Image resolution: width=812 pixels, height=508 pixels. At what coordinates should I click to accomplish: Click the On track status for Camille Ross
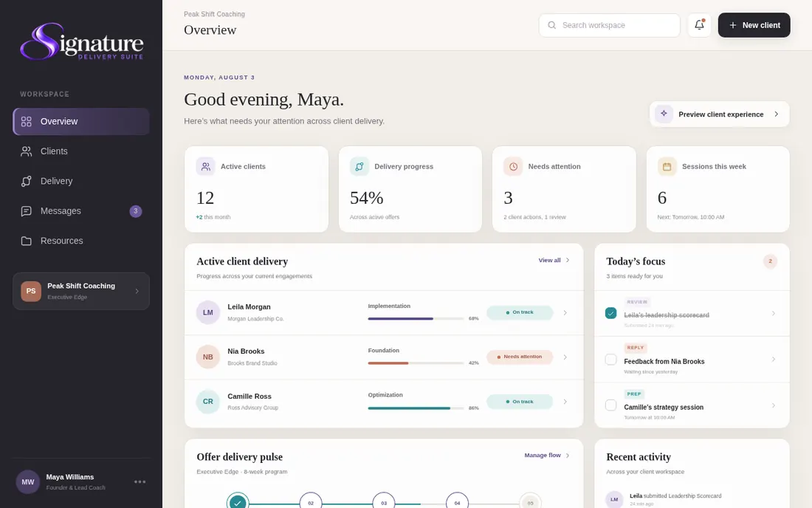pyautogui.click(x=520, y=402)
